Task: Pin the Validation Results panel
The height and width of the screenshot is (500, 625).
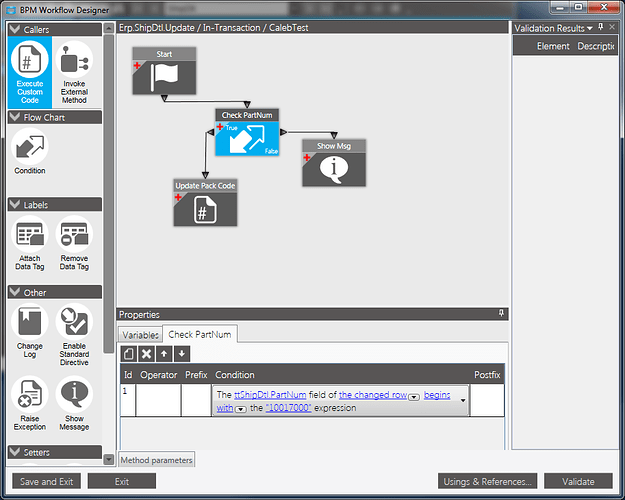Action: point(601,27)
